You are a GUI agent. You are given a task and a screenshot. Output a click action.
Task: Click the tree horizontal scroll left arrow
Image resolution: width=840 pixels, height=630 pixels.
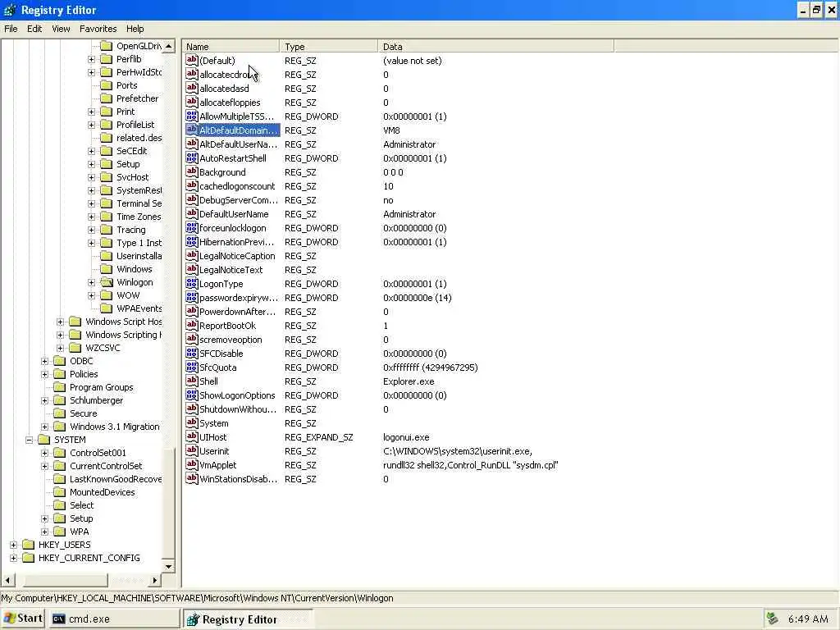[x=7, y=580]
